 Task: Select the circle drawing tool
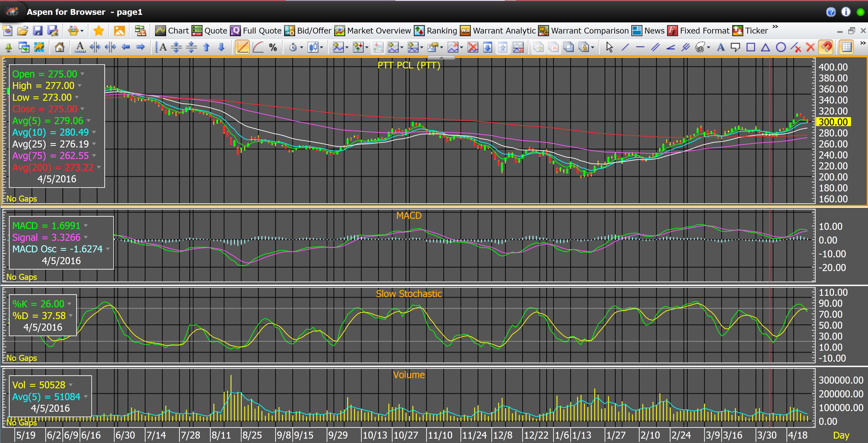tap(781, 47)
